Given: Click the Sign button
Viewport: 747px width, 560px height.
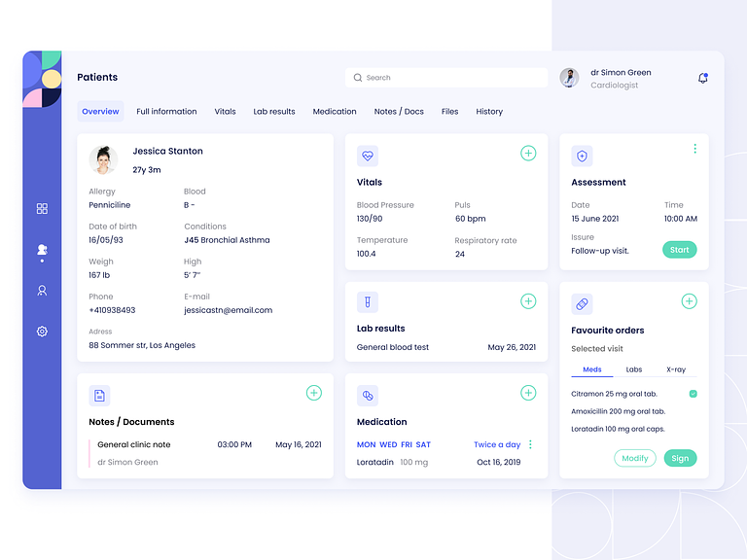Looking at the screenshot, I should pyautogui.click(x=680, y=458).
